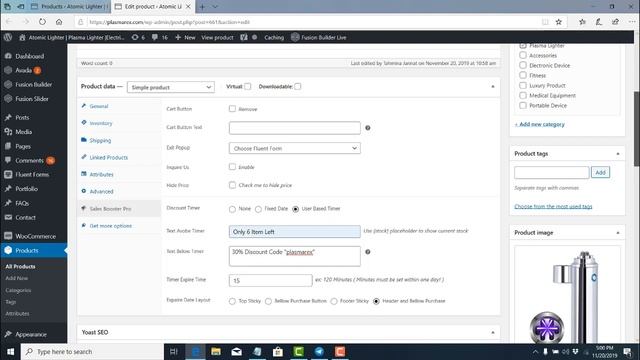The image size is (640, 360).
Task: Open Caching in the admin bar
Action: [x=274, y=37]
